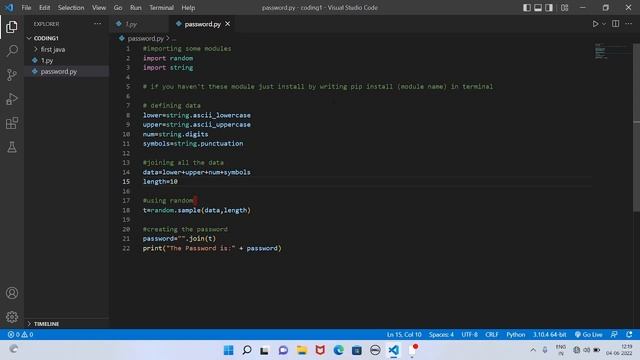Screen dimensions: 640x360
Task: Click the feedback icon in status bar
Action: [x=614, y=335]
